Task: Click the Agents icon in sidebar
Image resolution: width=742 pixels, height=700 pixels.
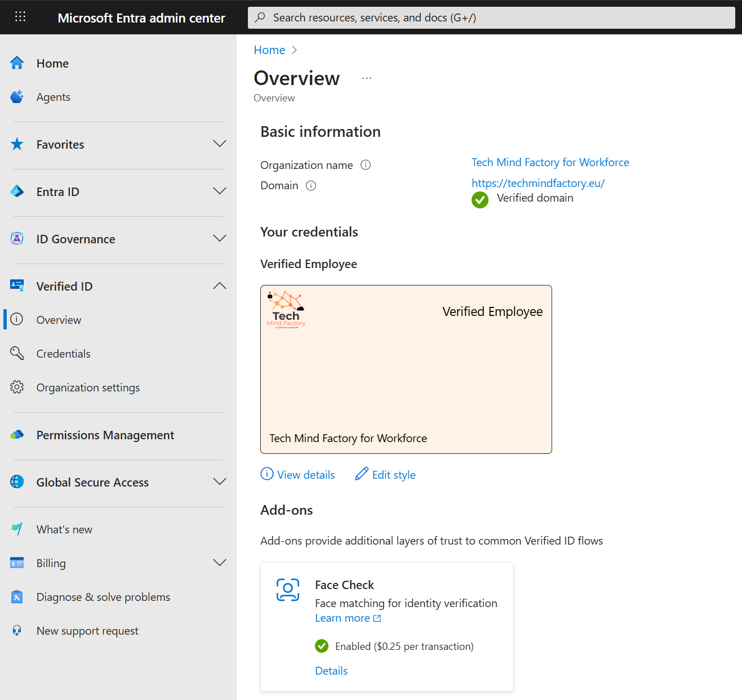Action: pos(17,97)
